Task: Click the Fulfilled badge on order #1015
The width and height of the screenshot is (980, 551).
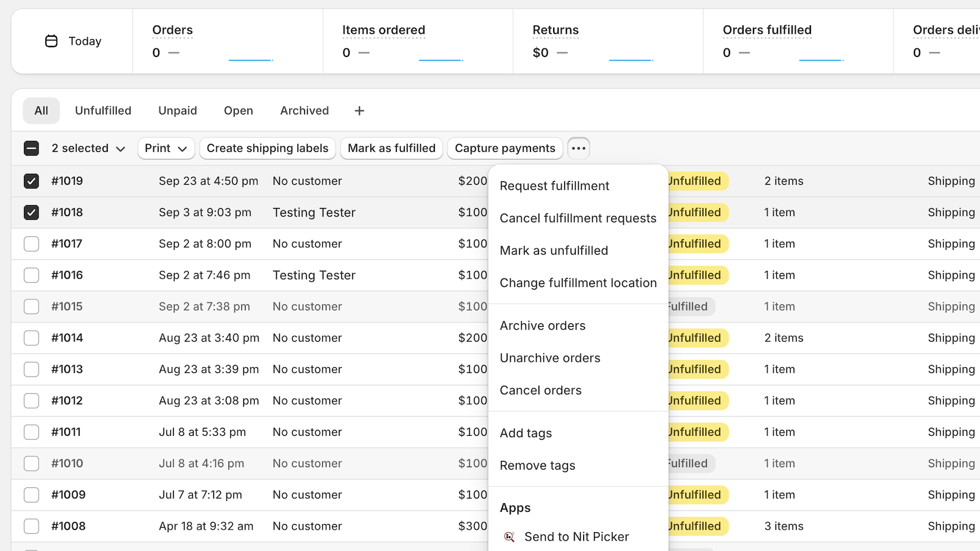Action: (689, 307)
